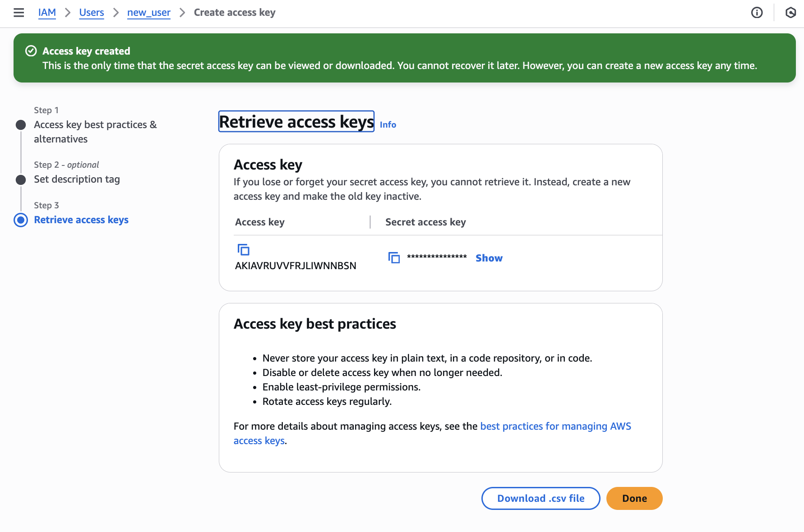
Task: Copy the secret access key
Action: [x=394, y=258]
